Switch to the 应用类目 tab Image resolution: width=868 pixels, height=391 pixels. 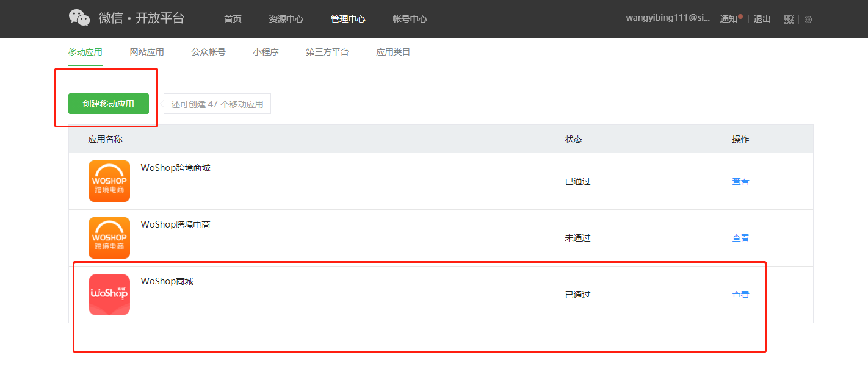click(x=394, y=52)
